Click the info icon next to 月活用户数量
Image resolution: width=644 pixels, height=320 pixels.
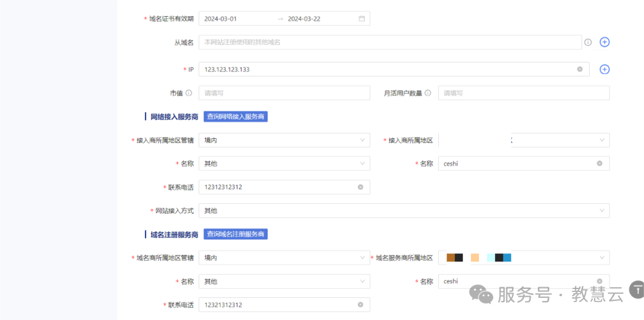428,93
